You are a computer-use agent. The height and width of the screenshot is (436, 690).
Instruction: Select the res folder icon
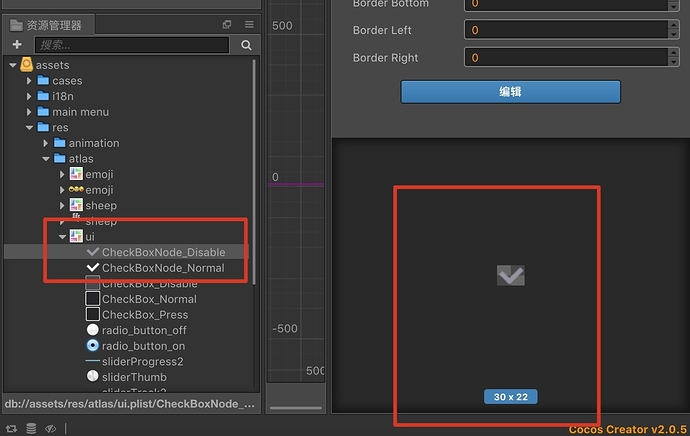tap(43, 127)
